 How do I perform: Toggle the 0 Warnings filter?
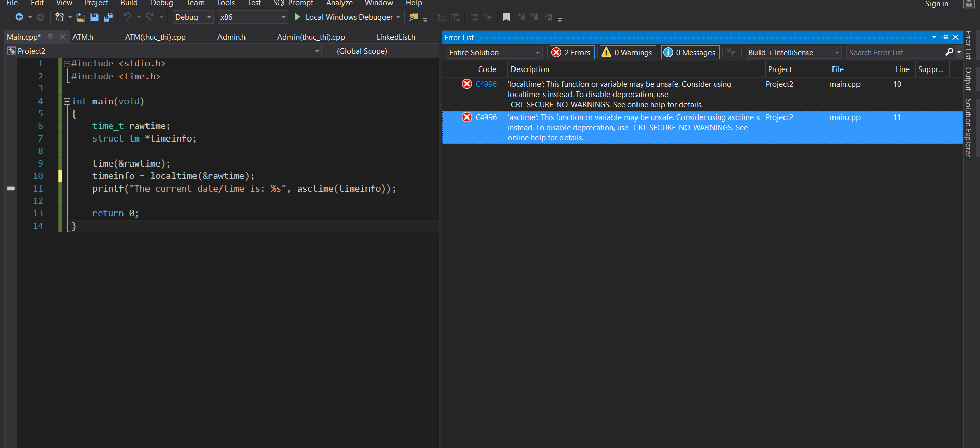click(x=628, y=53)
